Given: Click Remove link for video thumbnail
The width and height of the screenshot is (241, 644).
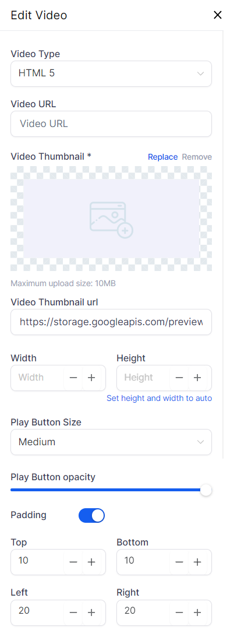Looking at the screenshot, I should point(197,157).
